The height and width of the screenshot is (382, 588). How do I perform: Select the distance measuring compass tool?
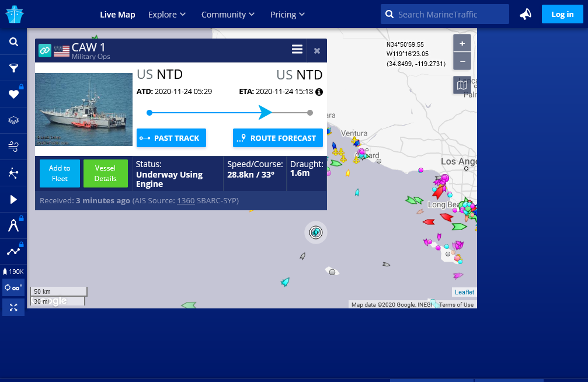click(x=13, y=225)
